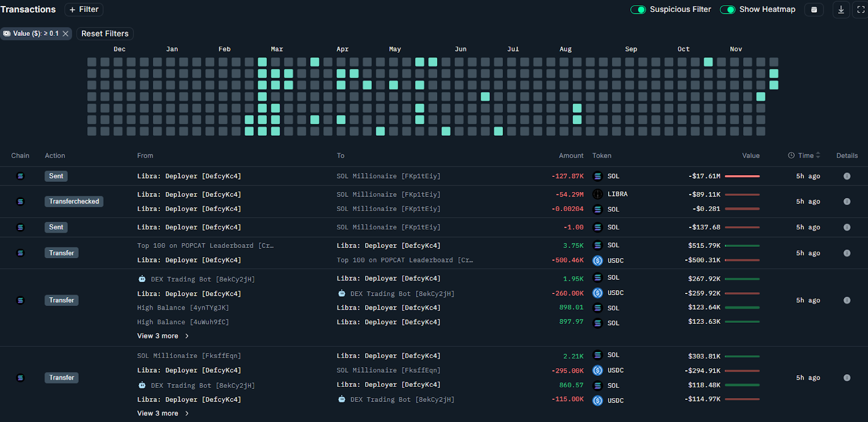The width and height of the screenshot is (868, 422).
Task: Expand transactions panel to fullscreen
Action: pos(860,10)
